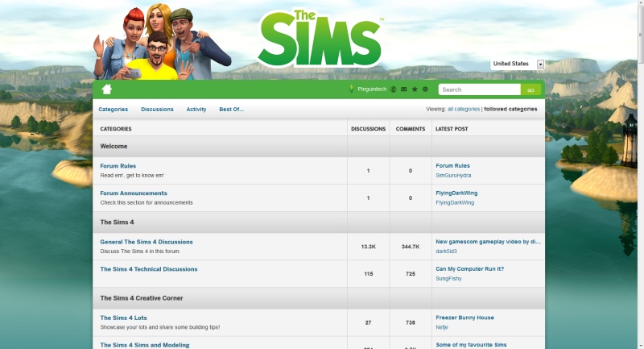Open the bold FlyingDarkWing latest post
Image resolution: width=644 pixels, height=349 pixels.
456,193
